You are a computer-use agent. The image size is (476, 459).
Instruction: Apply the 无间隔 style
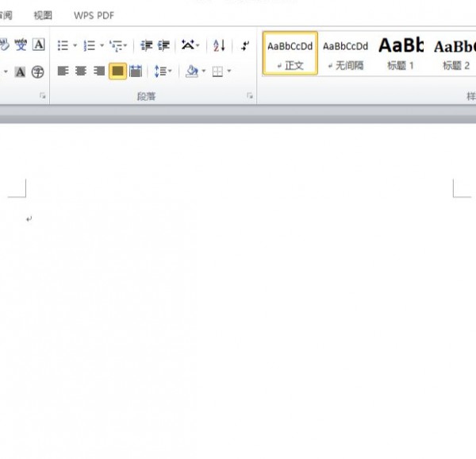click(345, 53)
